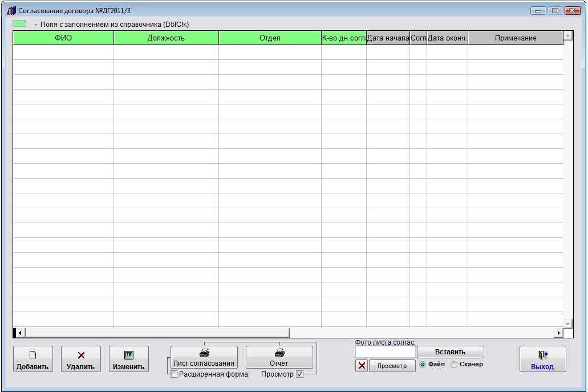Click the Отчет print button
This screenshot has width=588, height=392.
coord(279,357)
